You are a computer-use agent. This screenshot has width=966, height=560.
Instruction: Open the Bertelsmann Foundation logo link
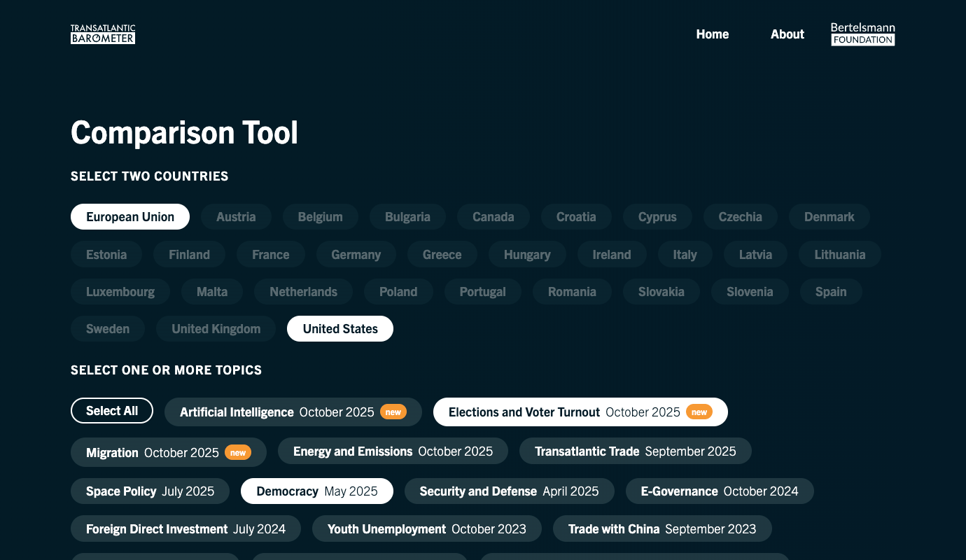862,34
